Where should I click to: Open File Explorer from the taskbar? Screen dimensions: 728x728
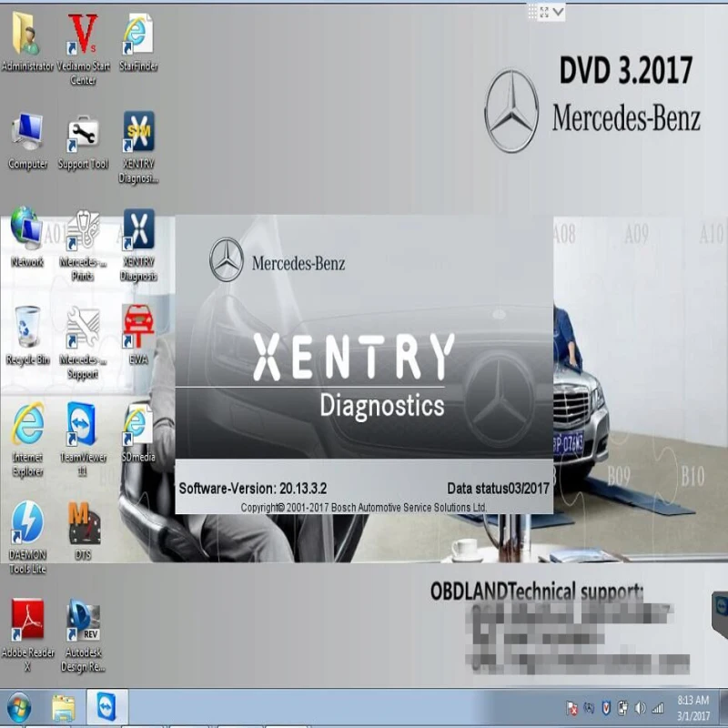[63, 707]
